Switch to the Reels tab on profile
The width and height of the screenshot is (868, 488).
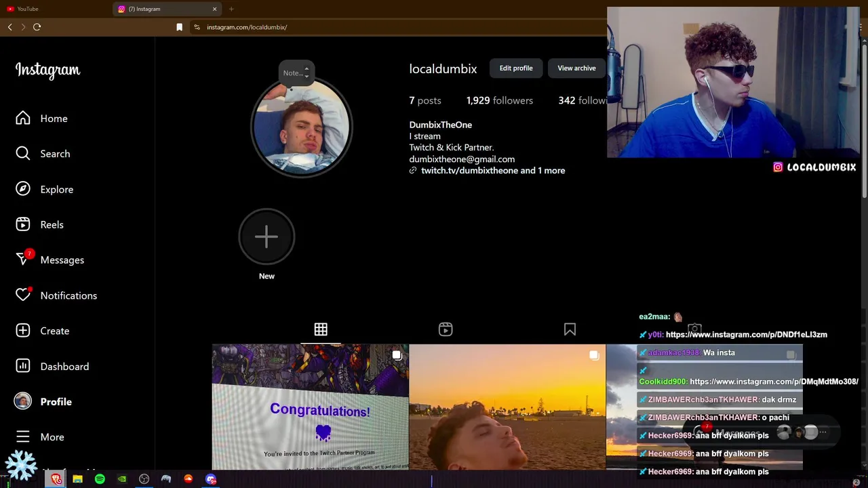[446, 329]
